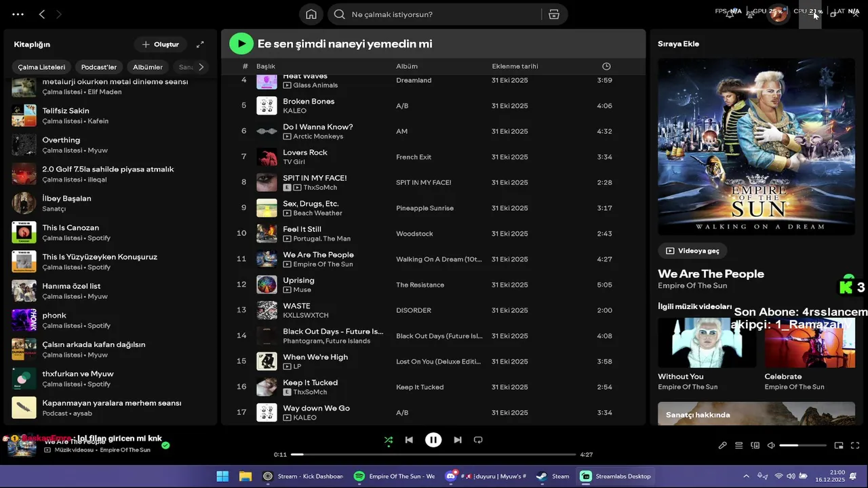868x488 pixels.
Task: Click the Walking On A Dream album cover
Action: pyautogui.click(x=756, y=147)
